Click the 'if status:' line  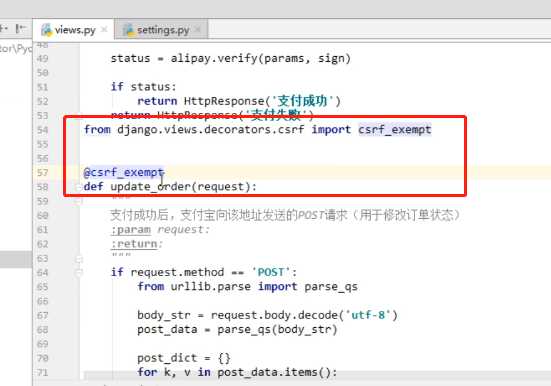[x=143, y=87]
